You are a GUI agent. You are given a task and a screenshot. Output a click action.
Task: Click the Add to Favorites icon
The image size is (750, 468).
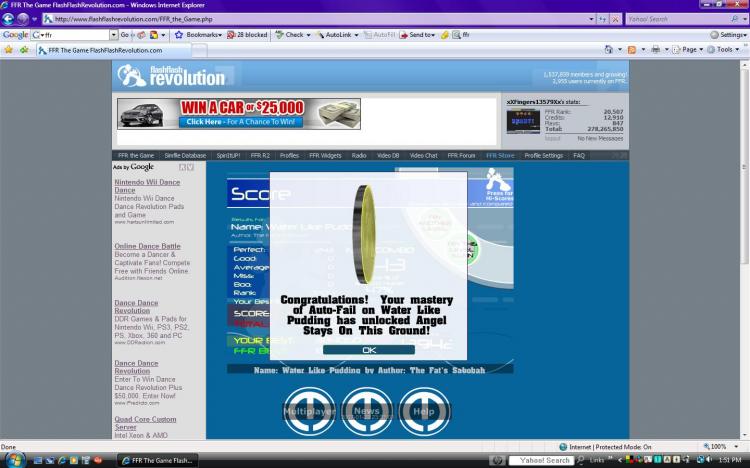pos(24,50)
